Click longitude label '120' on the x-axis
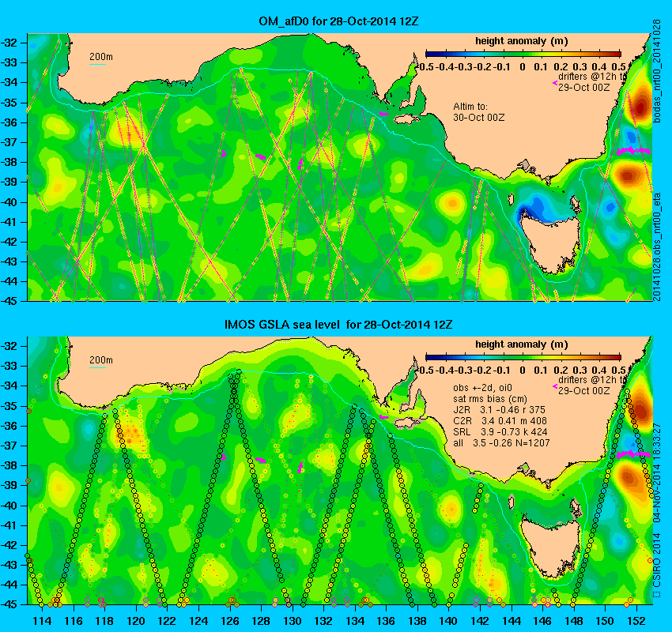This screenshot has width=672, height=632. point(136,621)
